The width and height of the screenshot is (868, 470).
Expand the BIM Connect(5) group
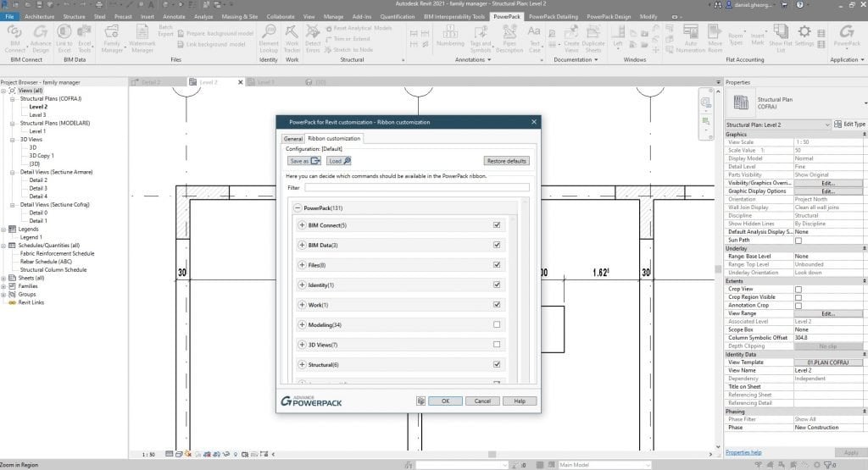[302, 225]
